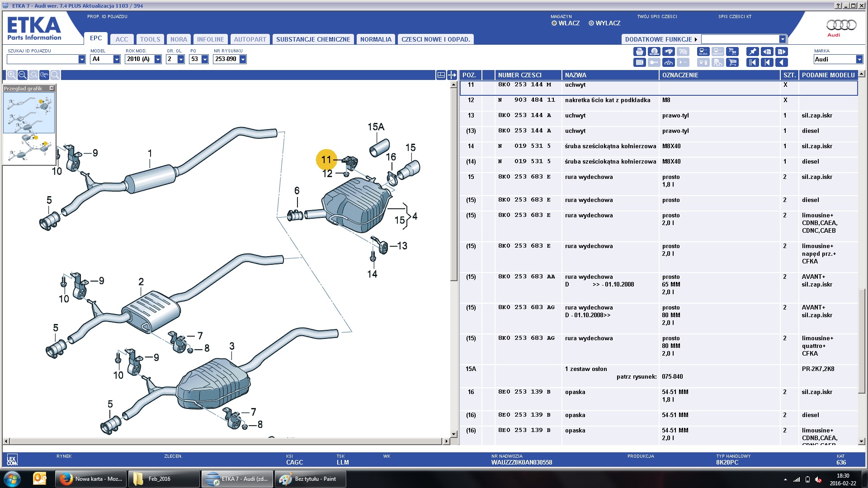Click callout number 13 on diagram
This screenshot has width=868, height=488.
pyautogui.click(x=402, y=246)
